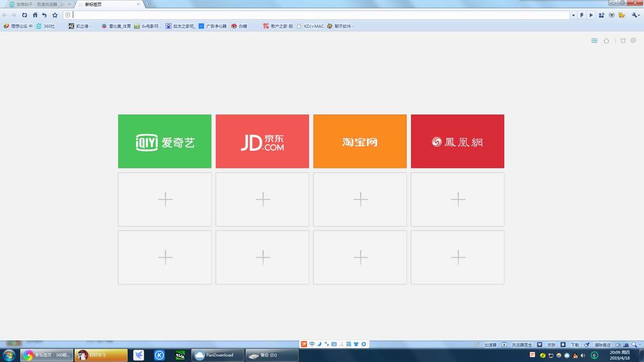Switch to the 发表帖子 tab

point(40,4)
